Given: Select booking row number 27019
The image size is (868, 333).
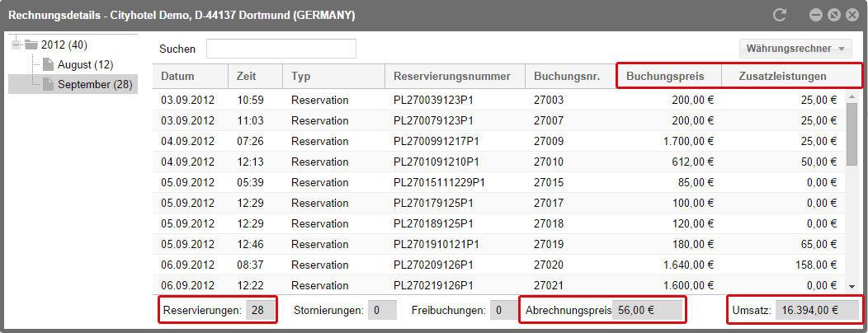Looking at the screenshot, I should pos(498,244).
